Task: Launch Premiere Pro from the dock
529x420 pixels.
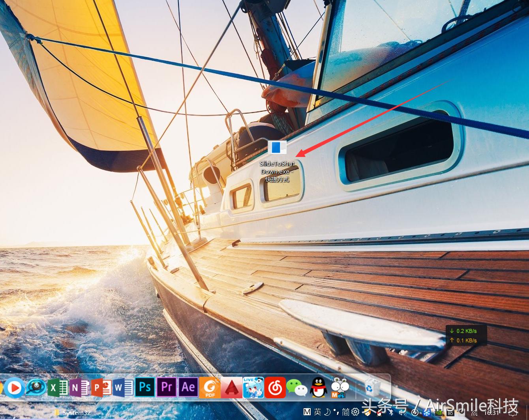Action: [x=166, y=388]
